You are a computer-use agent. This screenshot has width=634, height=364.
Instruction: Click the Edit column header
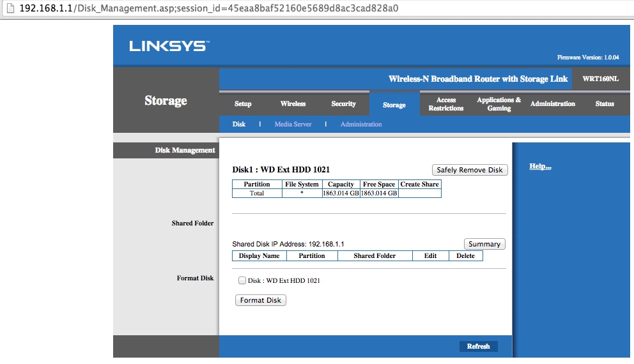(430, 255)
